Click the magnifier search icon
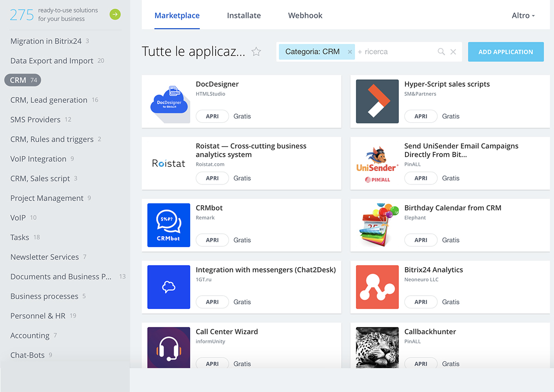The width and height of the screenshot is (554, 392). 441,52
